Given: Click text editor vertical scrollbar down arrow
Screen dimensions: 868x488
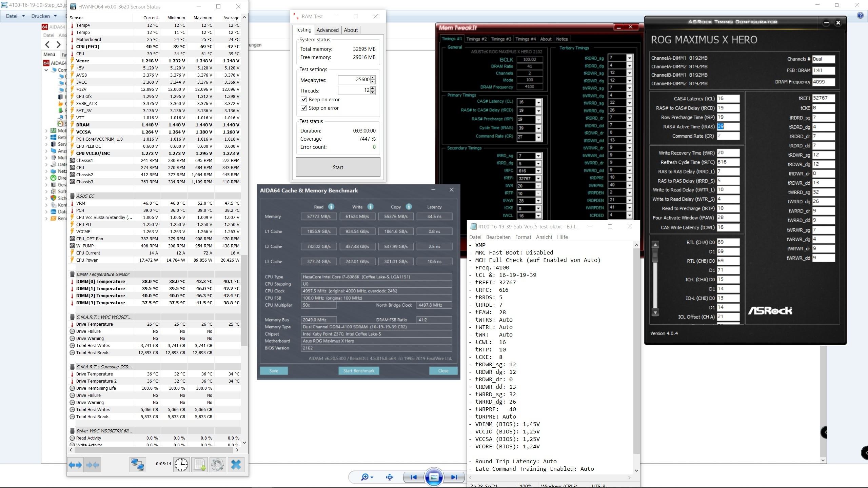Looking at the screenshot, I should coord(636,470).
